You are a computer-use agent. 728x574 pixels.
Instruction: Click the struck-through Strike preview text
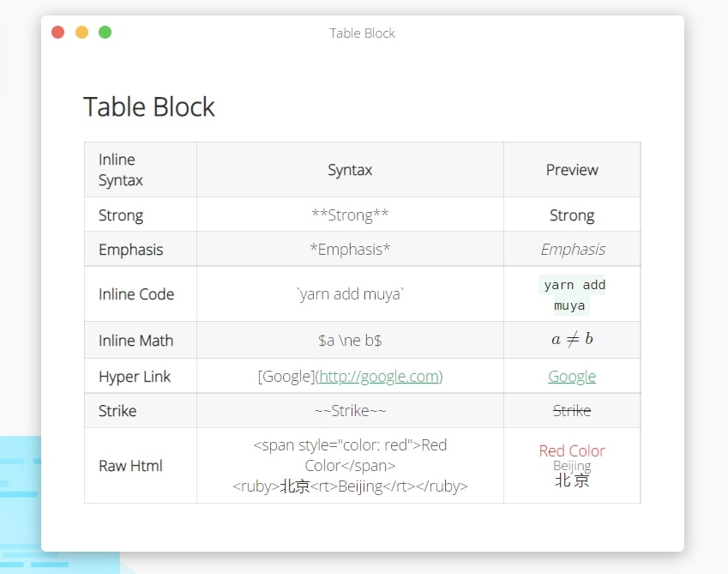point(572,410)
